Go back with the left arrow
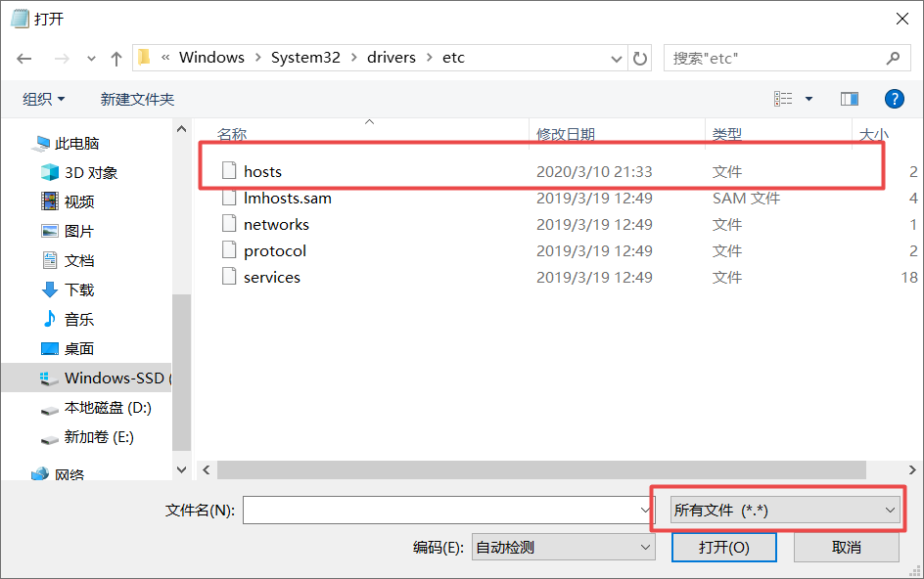The width and height of the screenshot is (924, 579). [24, 59]
